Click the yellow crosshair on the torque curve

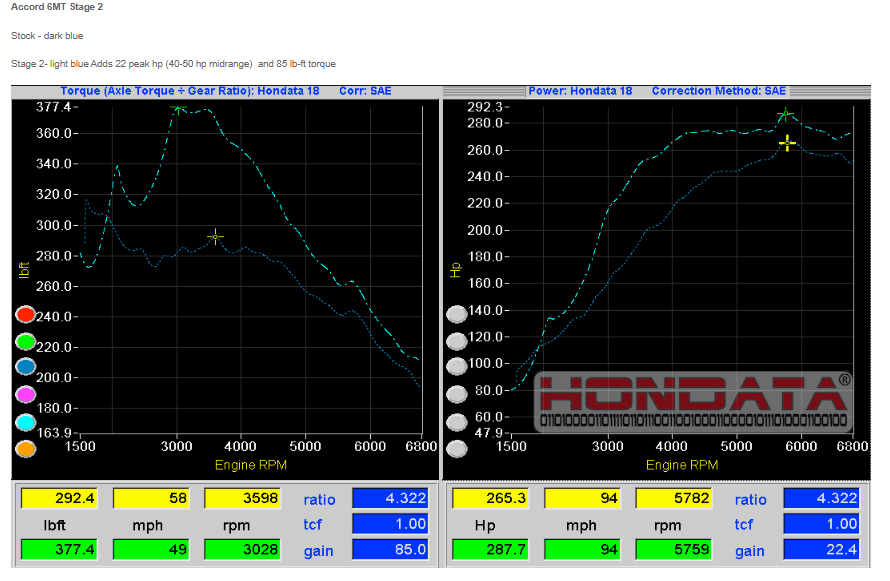coord(215,237)
